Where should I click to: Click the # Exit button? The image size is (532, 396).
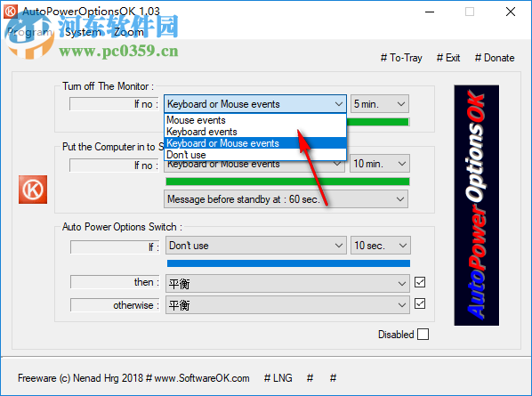(448, 58)
